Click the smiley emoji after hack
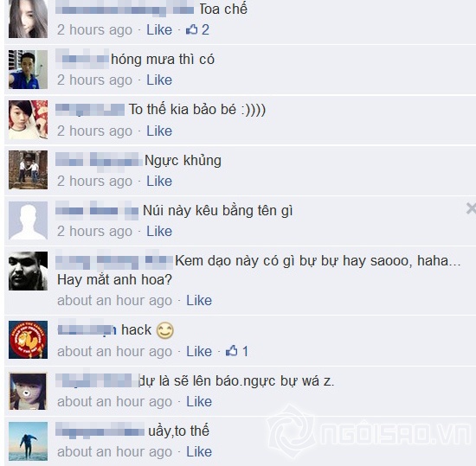This screenshot has height=466, width=476. pyautogui.click(x=164, y=330)
